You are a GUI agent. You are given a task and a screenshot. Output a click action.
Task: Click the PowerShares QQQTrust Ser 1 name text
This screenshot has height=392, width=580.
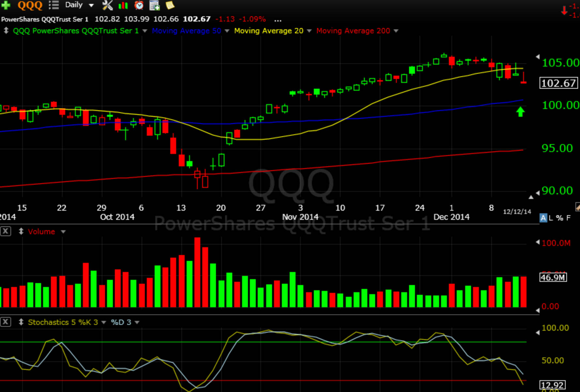tap(45, 19)
